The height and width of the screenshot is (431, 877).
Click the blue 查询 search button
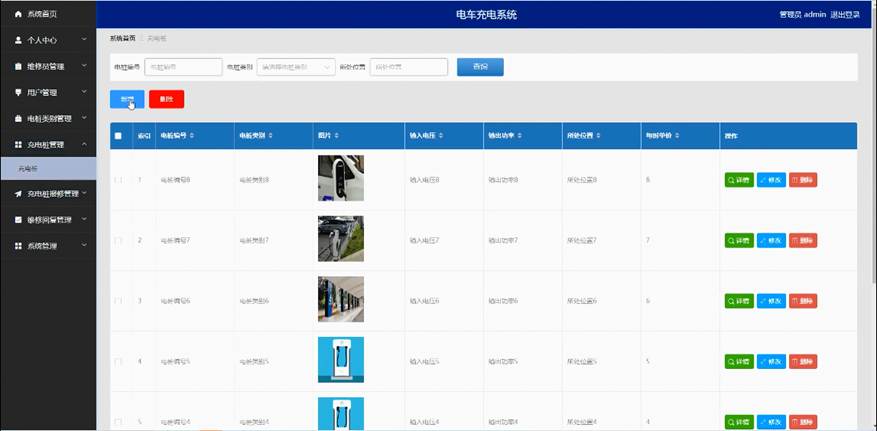480,67
